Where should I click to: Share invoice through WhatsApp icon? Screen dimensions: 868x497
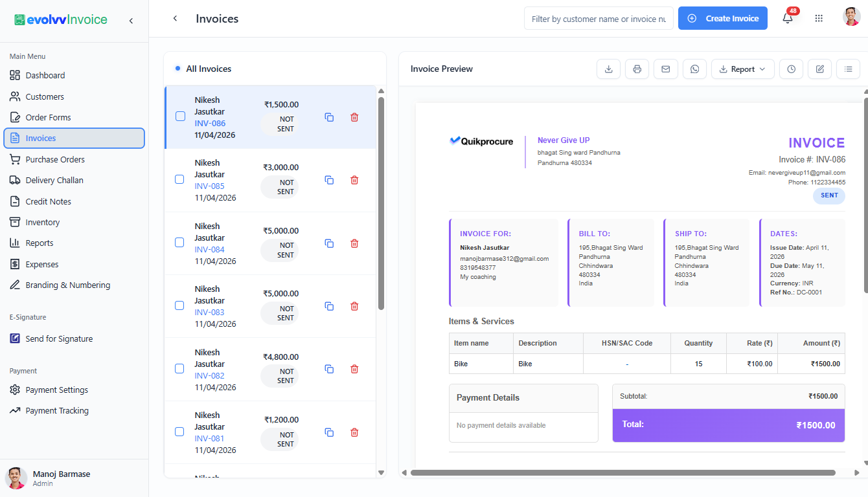[695, 69]
